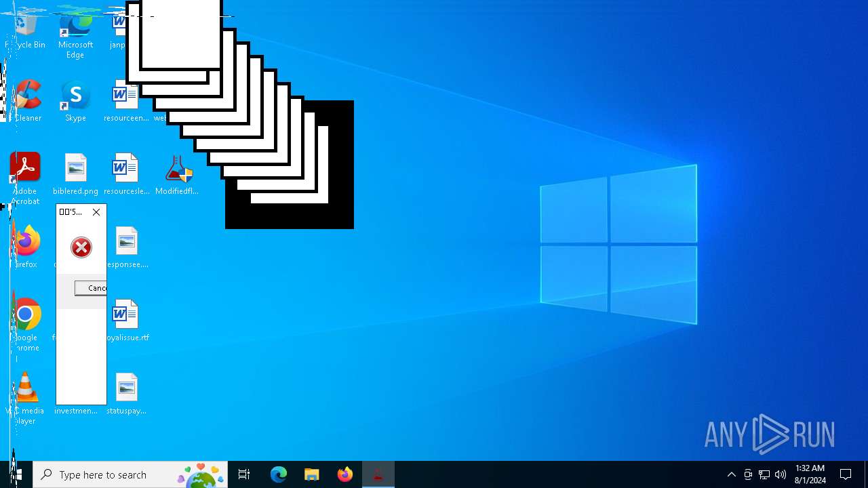Open the volume control tray icon

coord(781,474)
